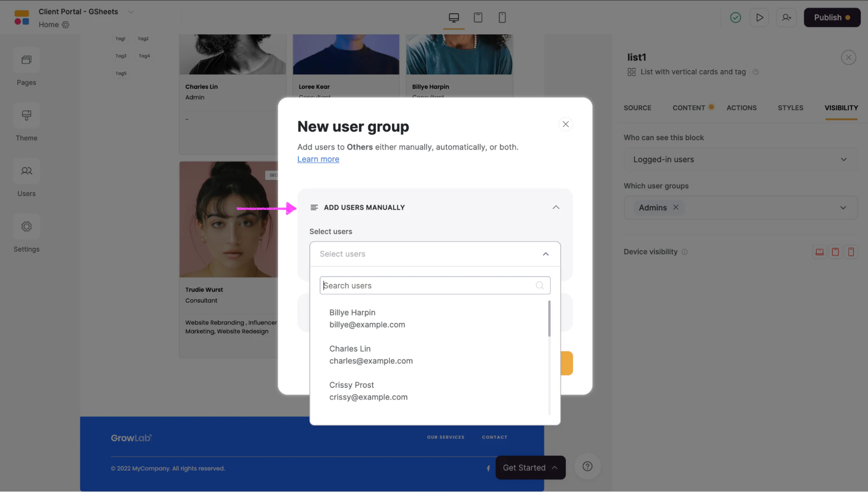Switch to the Content tab
This screenshot has width=868, height=492.
(689, 108)
